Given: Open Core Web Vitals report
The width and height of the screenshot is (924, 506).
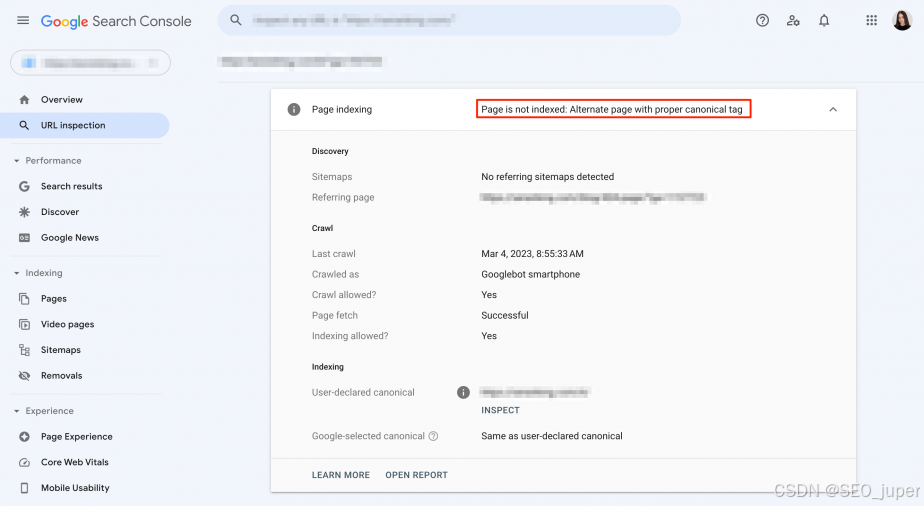Looking at the screenshot, I should point(75,462).
